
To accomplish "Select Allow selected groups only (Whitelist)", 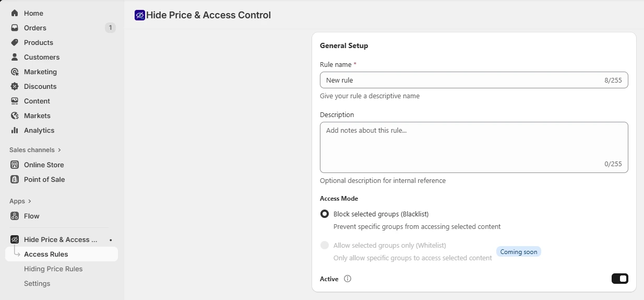I will [325, 245].
